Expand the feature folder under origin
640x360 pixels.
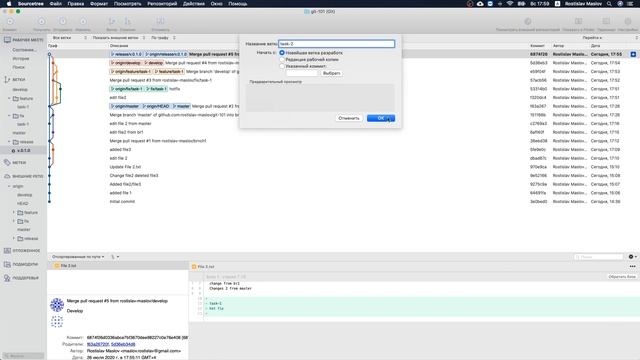tap(13, 212)
